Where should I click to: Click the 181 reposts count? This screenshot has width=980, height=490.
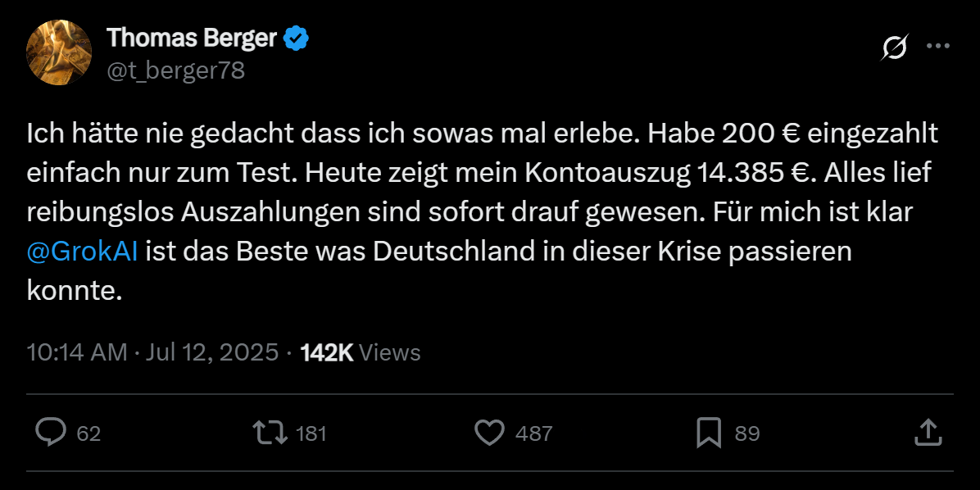click(x=311, y=433)
